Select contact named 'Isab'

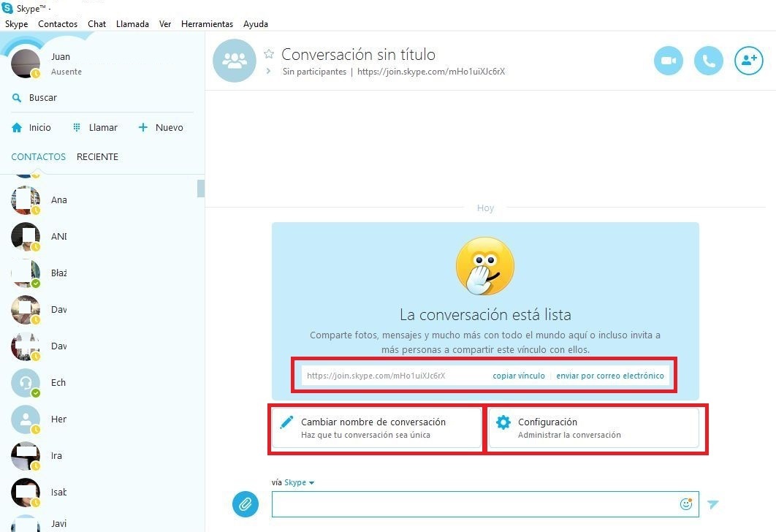pos(59,493)
